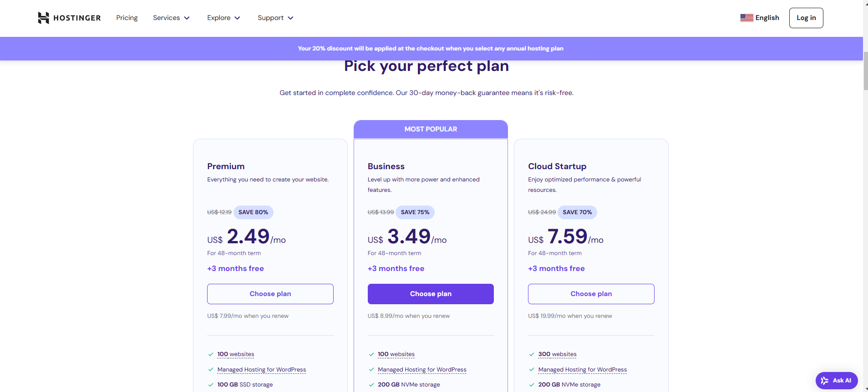
Task: Click checkmark beside Cloud Startup 200 GB NVMe storage
Action: [x=532, y=385]
